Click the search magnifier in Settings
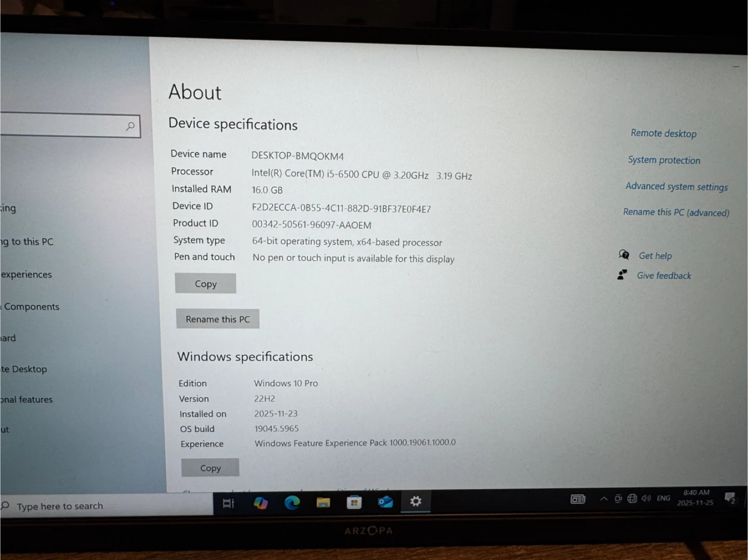The width and height of the screenshot is (748, 560). (x=130, y=126)
